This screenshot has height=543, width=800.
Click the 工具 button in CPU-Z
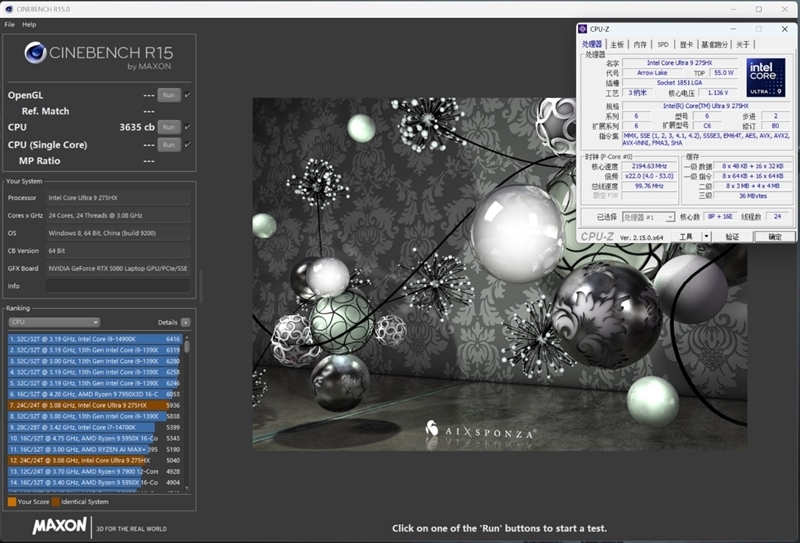(x=686, y=236)
